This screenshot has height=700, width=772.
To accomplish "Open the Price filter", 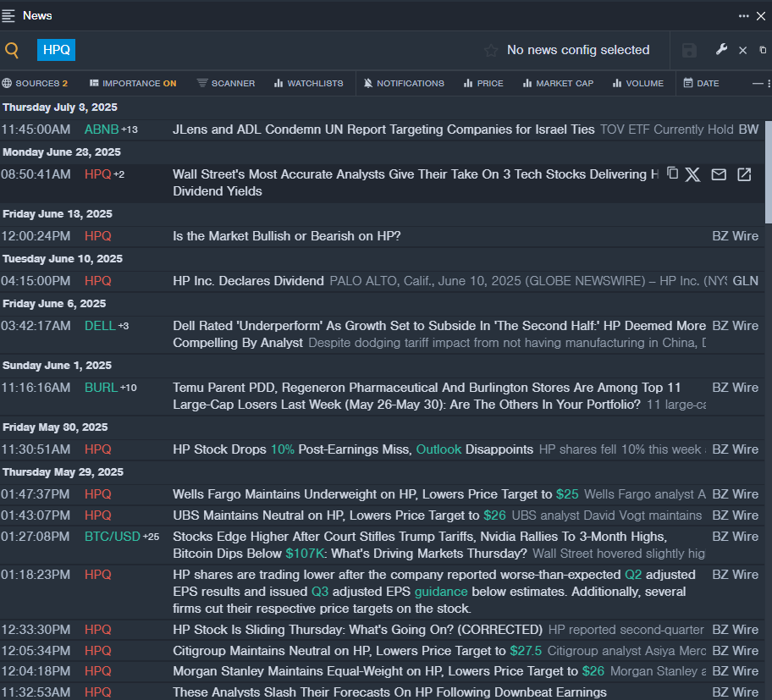I will (483, 83).
